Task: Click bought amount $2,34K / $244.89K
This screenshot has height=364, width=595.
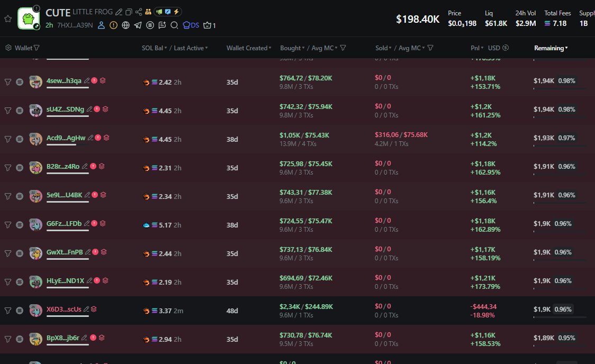Action: click(x=306, y=306)
